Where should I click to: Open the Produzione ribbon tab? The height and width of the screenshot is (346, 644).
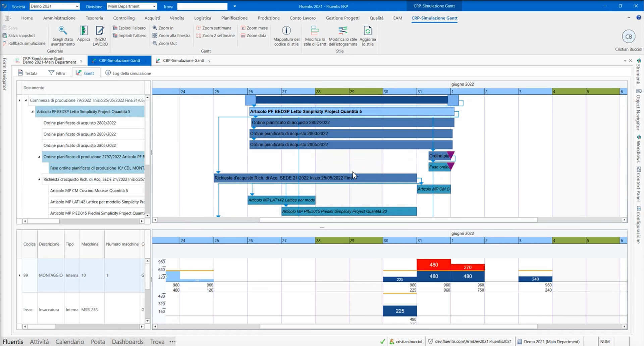268,18
